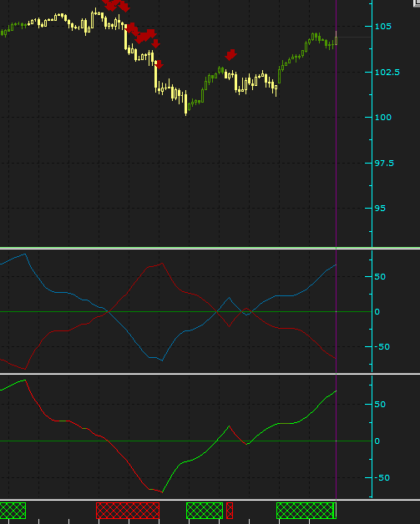Click the last candle on purple cursor line
Viewport: 420px width, 524px height.
tap(336, 39)
